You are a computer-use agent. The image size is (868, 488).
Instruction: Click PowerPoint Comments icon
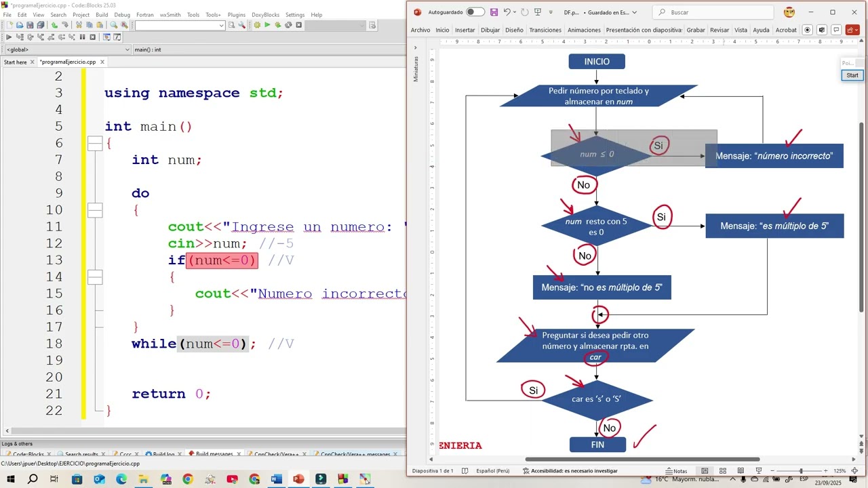[836, 30]
